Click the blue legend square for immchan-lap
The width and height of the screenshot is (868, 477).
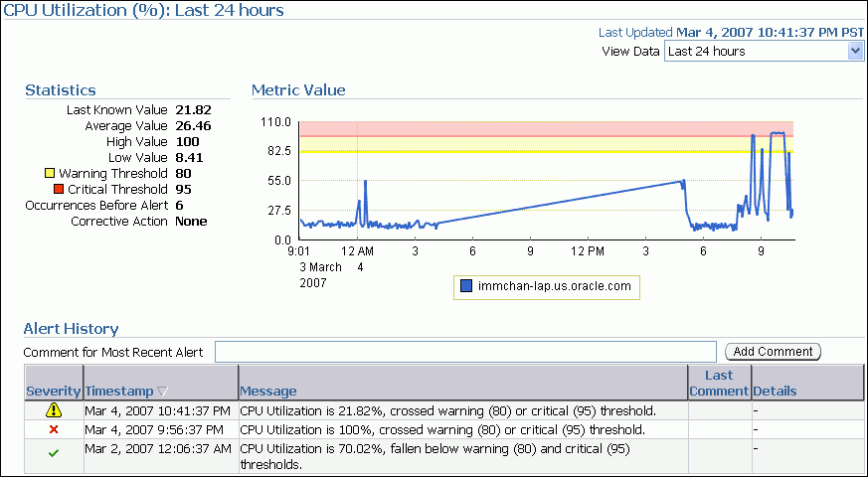coord(465,287)
